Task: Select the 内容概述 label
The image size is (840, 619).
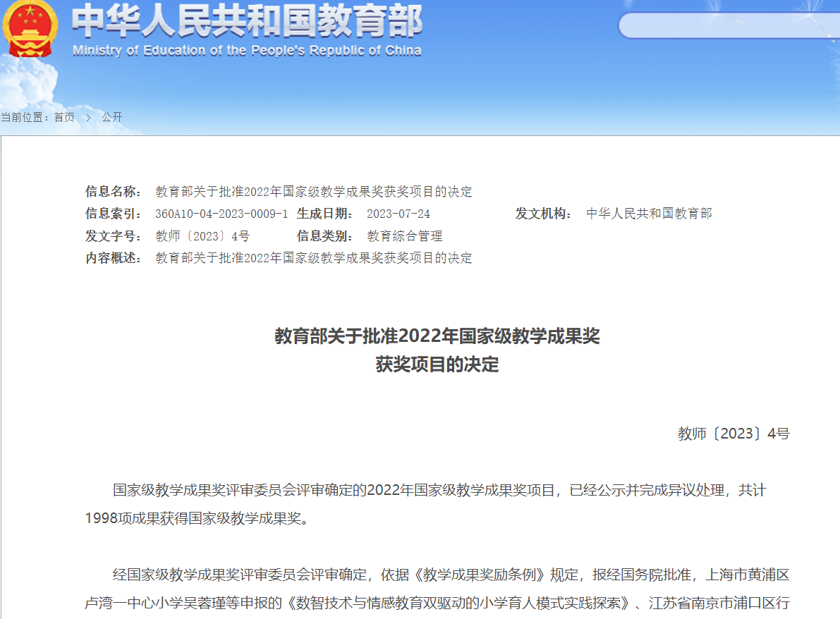Action: (x=113, y=258)
